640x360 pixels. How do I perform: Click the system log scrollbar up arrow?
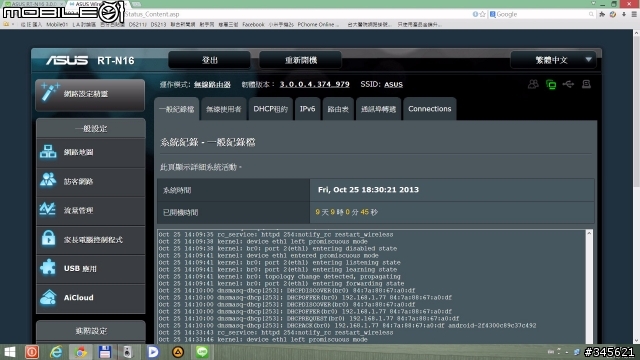(x=589, y=233)
